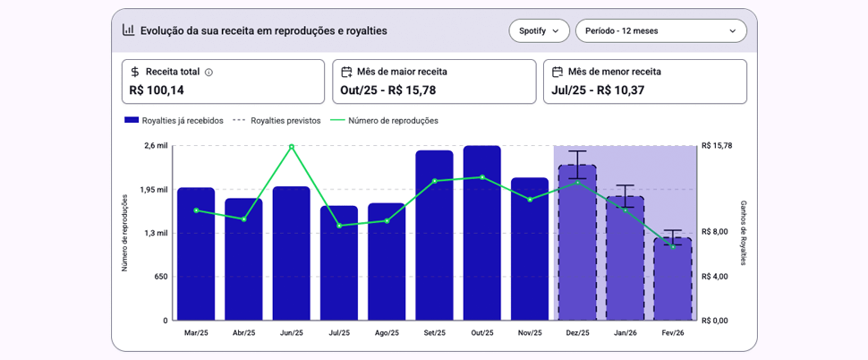Click the chevron arrow in the period selector
The image size is (868, 360).
(x=732, y=31)
